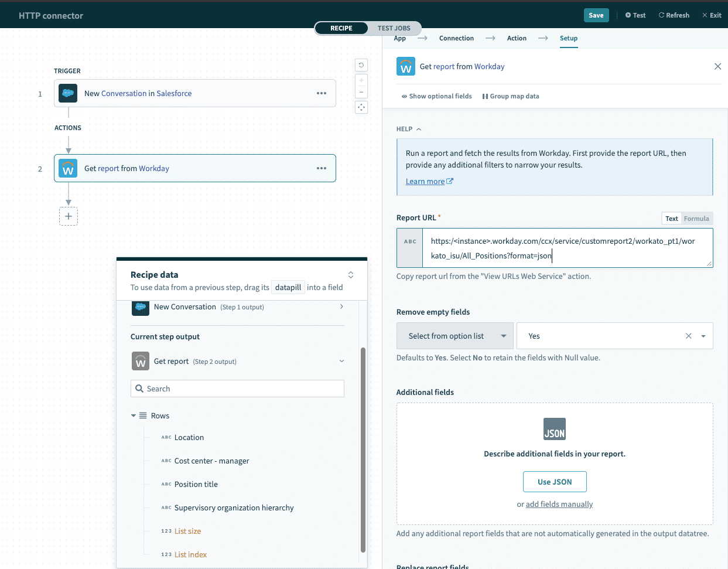Open the Select from option list dropdown
This screenshot has height=569, width=728.
pyautogui.click(x=454, y=336)
